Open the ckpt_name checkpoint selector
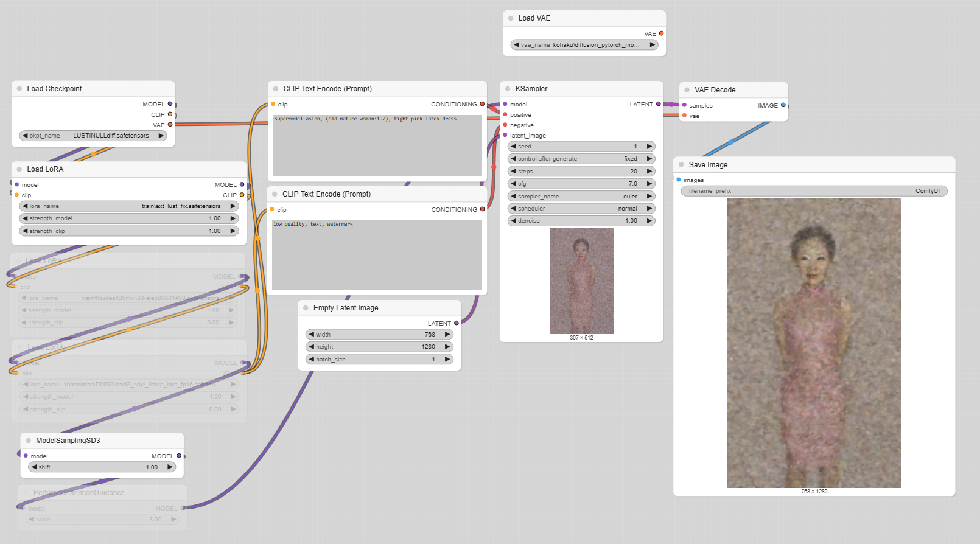980x544 pixels. [x=93, y=136]
